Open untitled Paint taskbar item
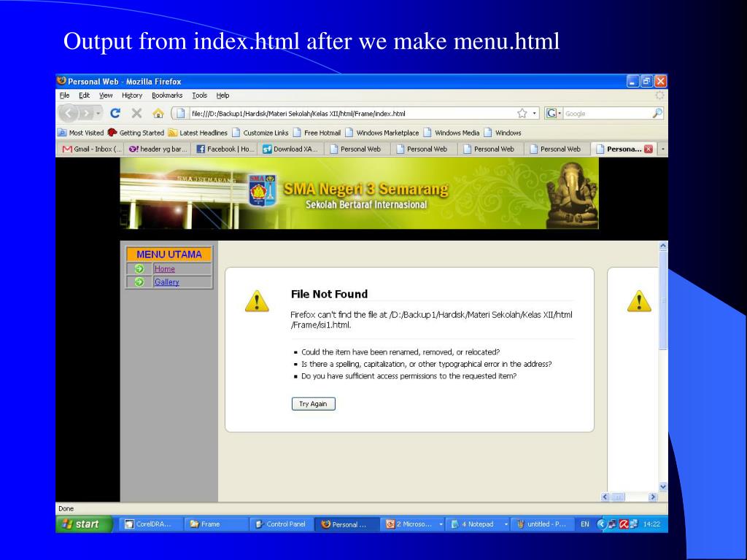Image resolution: width=747 pixels, height=560 pixels. point(543,524)
